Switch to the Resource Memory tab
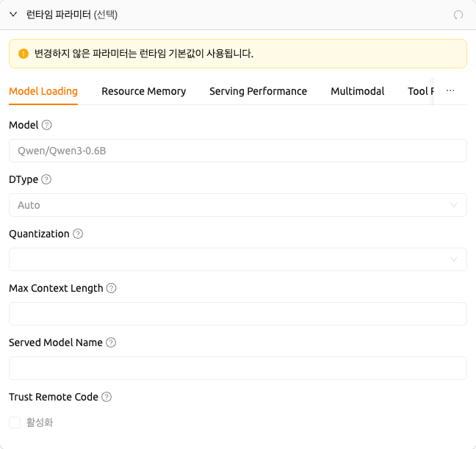The width and height of the screenshot is (476, 449). click(x=143, y=91)
